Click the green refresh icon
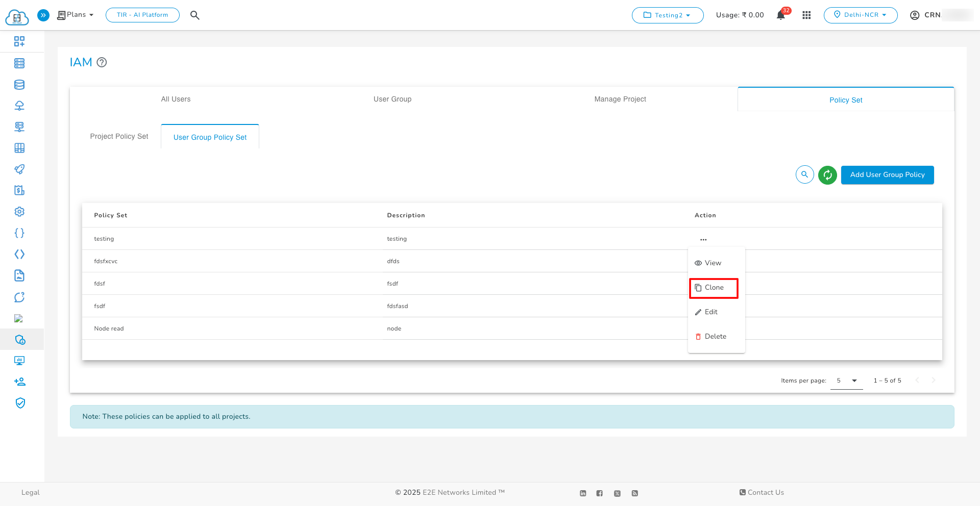Viewport: 980px width, 506px height. coord(827,175)
